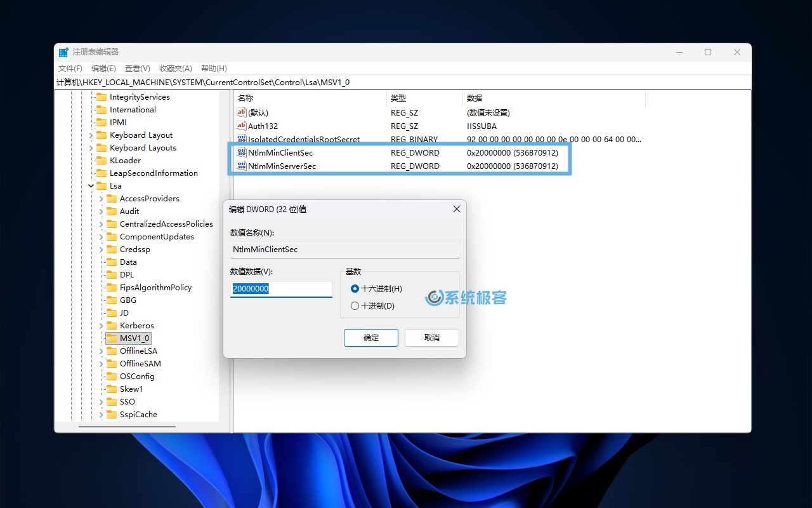Expand the Kerberos tree node
The height and width of the screenshot is (508, 812).
point(101,326)
